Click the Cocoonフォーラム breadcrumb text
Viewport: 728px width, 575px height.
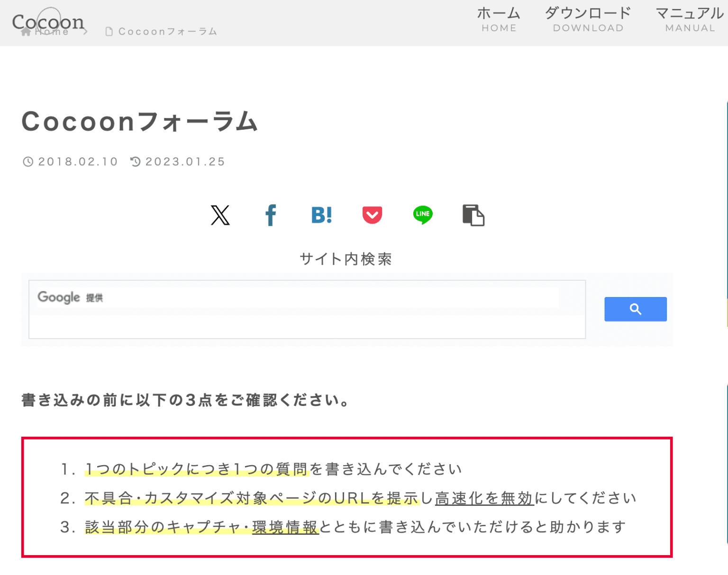[168, 31]
